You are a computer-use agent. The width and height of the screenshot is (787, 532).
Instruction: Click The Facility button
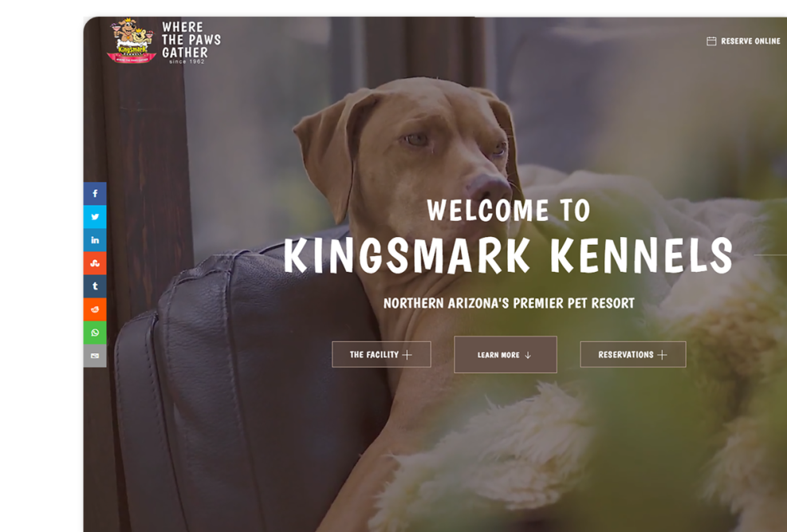pos(381,354)
